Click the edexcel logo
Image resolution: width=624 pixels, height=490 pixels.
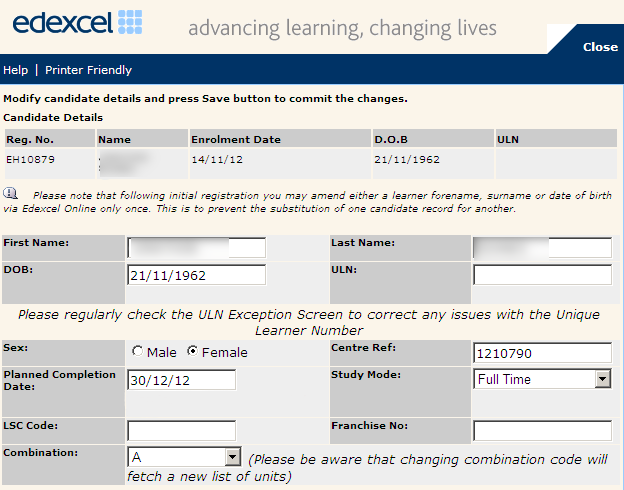pyautogui.click(x=78, y=24)
